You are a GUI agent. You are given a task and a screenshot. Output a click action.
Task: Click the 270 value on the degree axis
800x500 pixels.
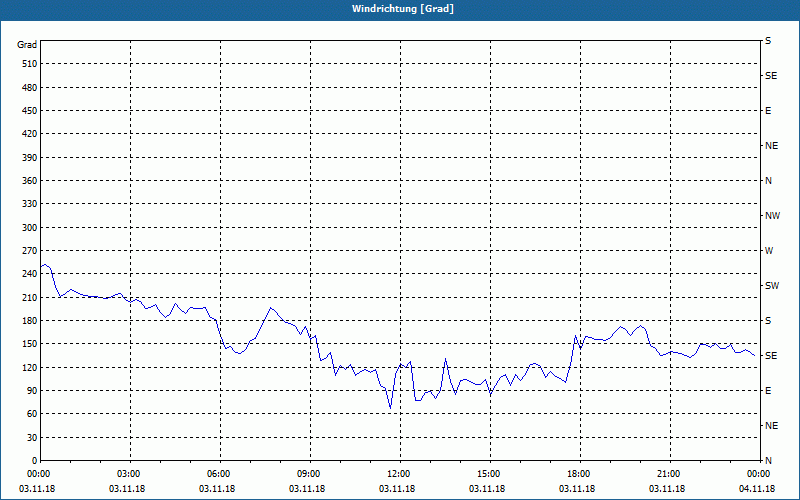pyautogui.click(x=30, y=251)
